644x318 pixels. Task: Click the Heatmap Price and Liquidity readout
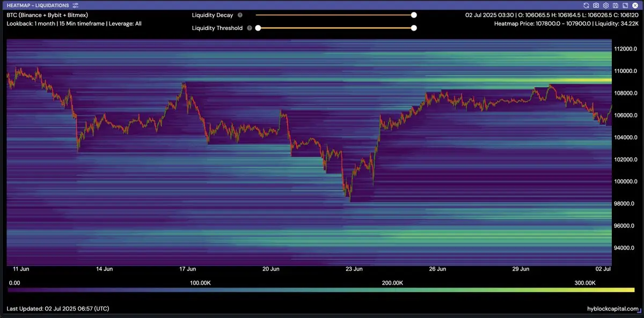[566, 24]
